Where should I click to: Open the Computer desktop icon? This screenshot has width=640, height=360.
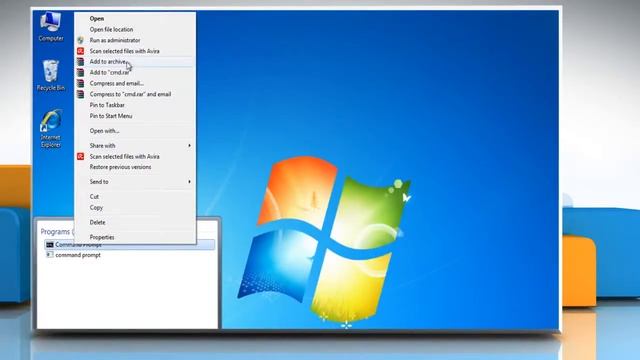click(51, 27)
